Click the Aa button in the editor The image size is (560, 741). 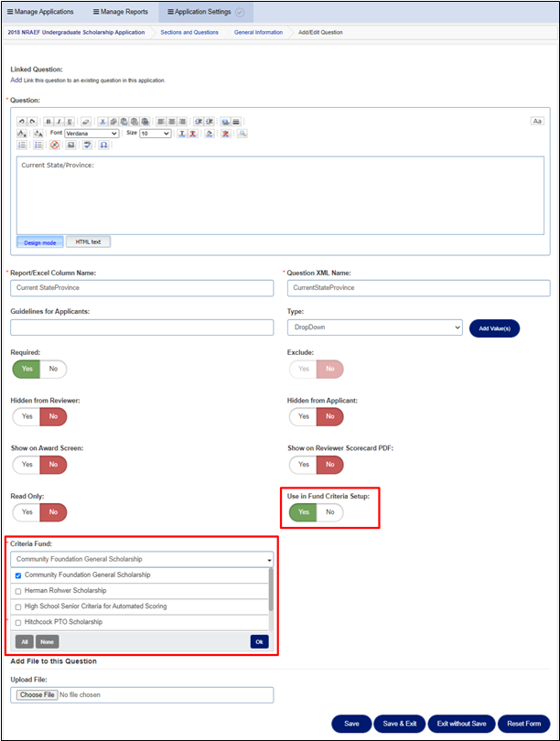[x=537, y=121]
